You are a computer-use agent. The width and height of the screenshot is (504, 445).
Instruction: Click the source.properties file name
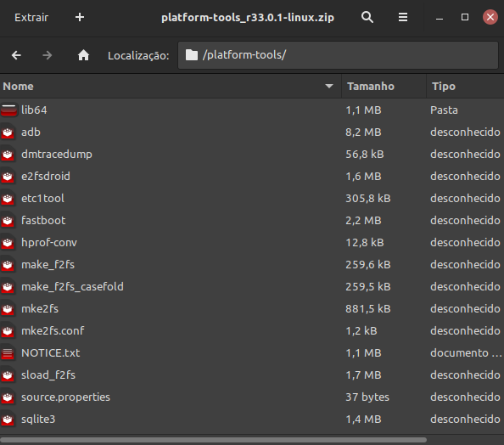pyautogui.click(x=65, y=397)
